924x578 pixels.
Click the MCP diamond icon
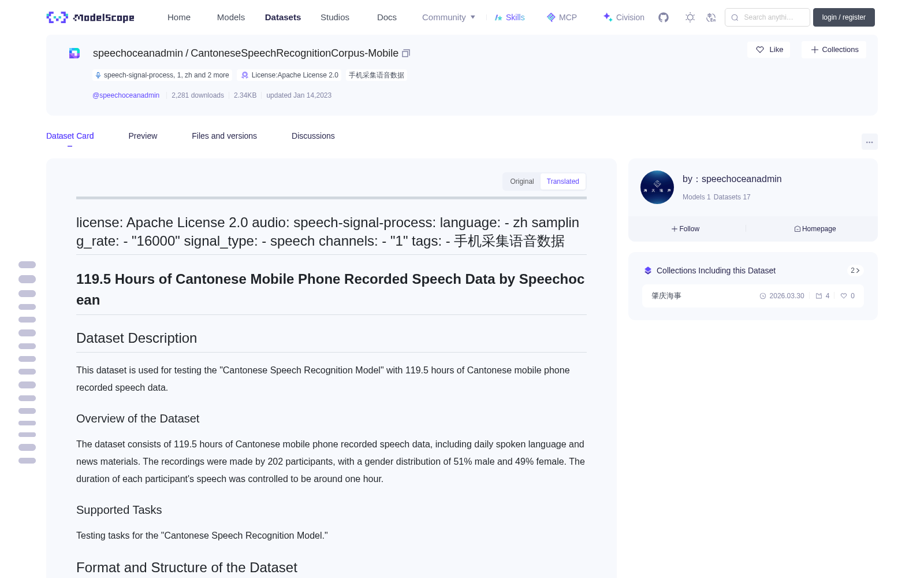(551, 17)
